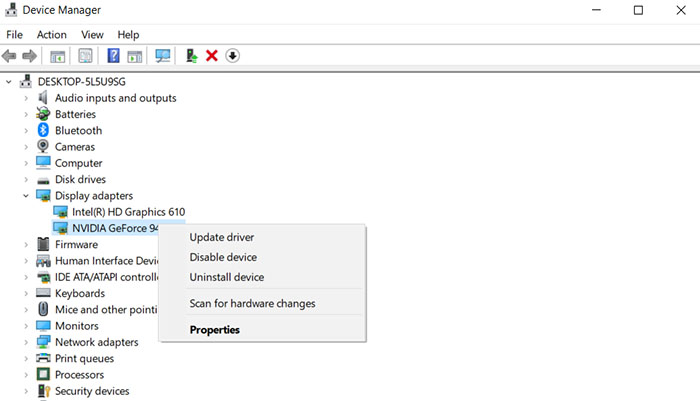
Task: Open the Action menu
Action: [x=51, y=35]
